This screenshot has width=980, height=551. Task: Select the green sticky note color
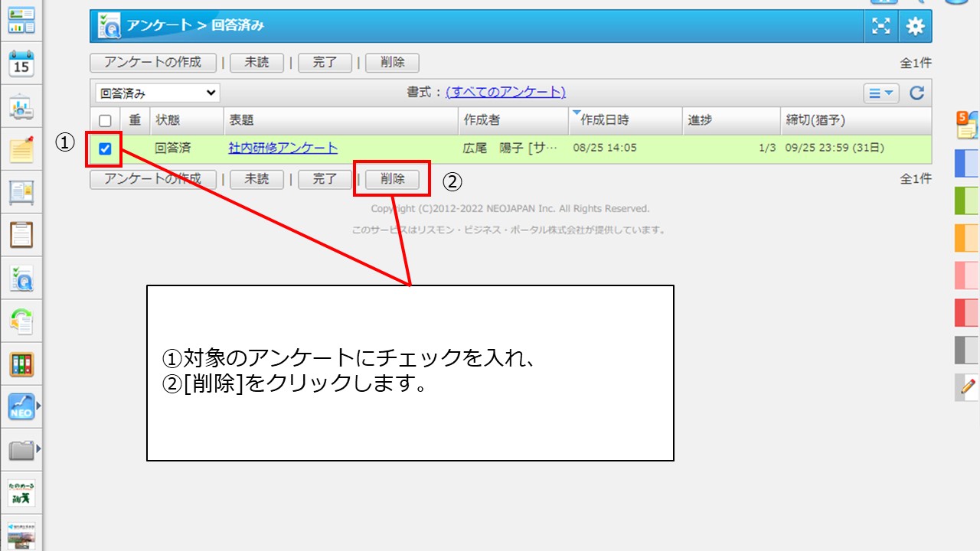966,201
